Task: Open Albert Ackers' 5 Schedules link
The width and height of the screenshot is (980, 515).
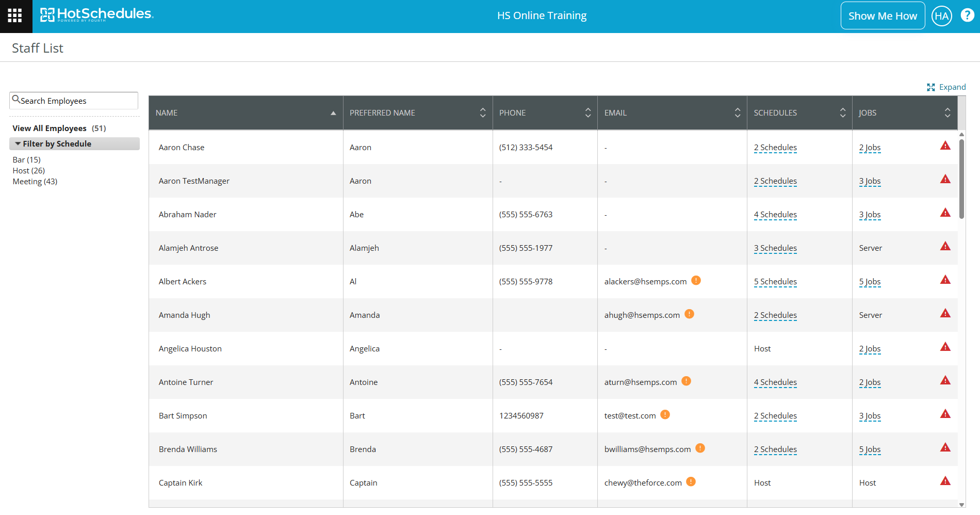Action: (x=775, y=282)
